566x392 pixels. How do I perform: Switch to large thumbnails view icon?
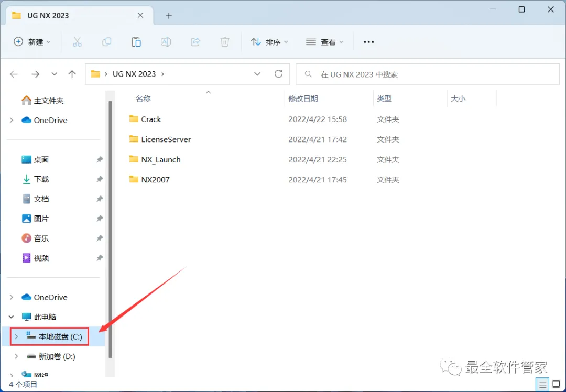(x=556, y=385)
